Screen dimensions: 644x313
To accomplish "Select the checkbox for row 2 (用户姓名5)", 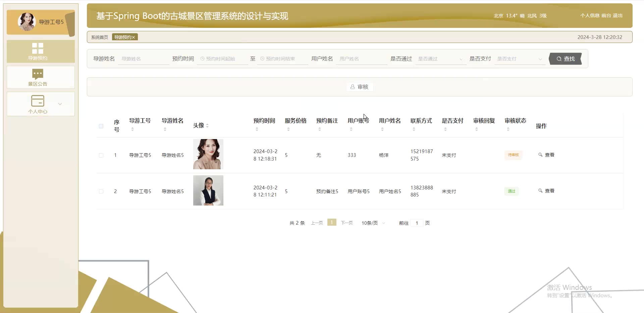I will [x=101, y=191].
